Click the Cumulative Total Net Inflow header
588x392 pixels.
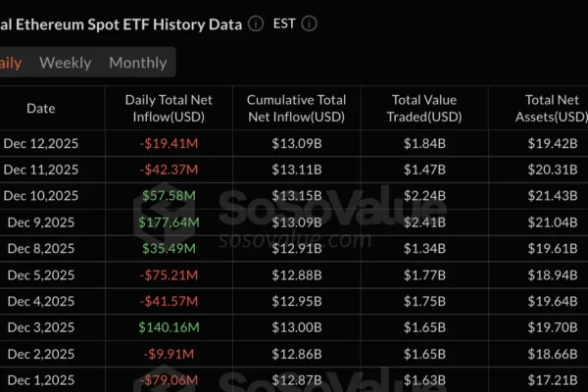[296, 109]
